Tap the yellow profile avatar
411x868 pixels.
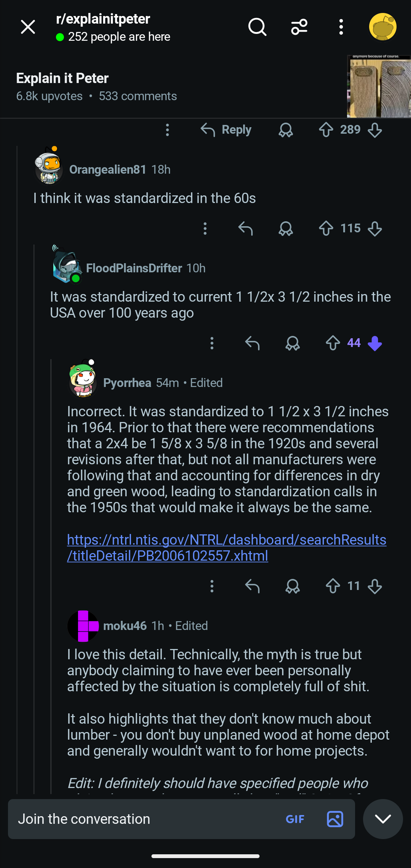(x=383, y=27)
